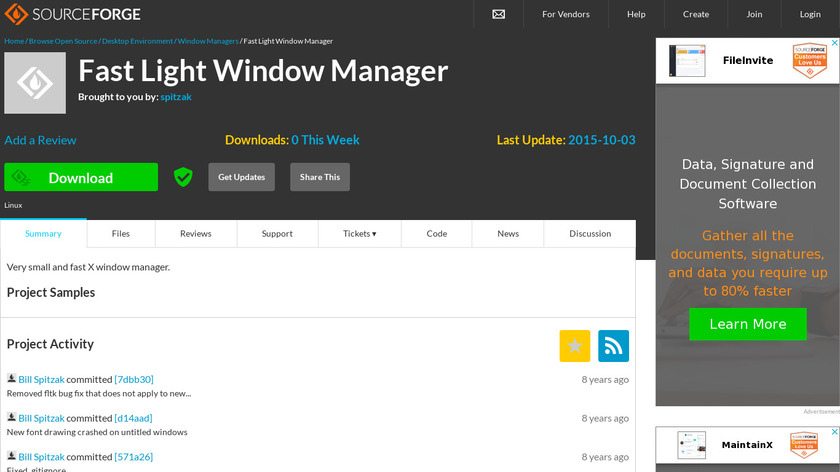
Task: Click the 0 This Week downloads link
Action: (325, 140)
